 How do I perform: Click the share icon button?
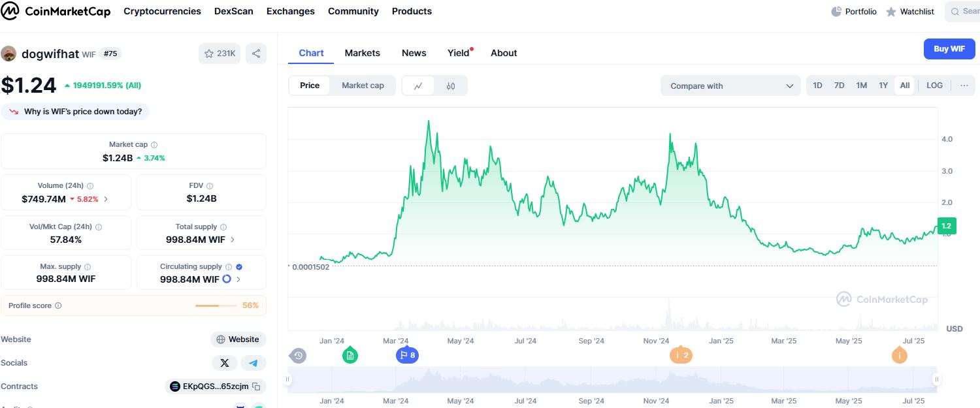tap(256, 54)
